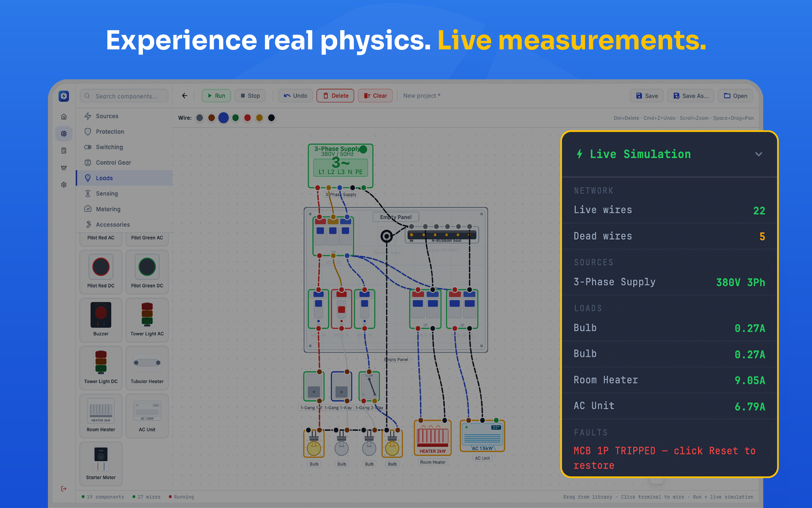Image resolution: width=812 pixels, height=508 pixels.
Task: Choose the brown wire color
Action: [x=211, y=118]
